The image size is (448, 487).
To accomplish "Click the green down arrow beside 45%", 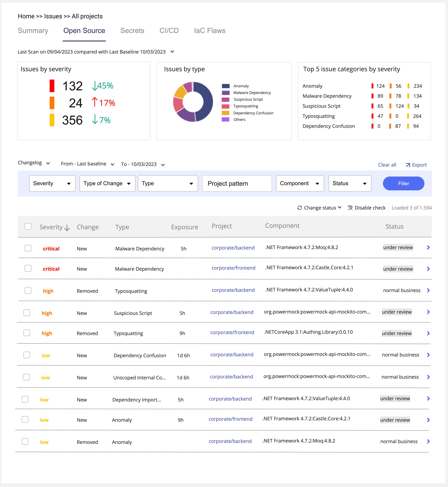I will 95,86.
